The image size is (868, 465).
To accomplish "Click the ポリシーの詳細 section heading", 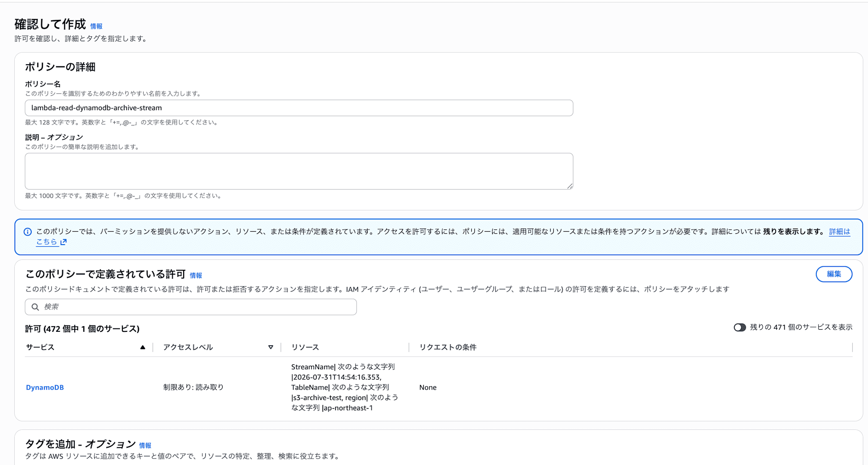I will point(60,67).
